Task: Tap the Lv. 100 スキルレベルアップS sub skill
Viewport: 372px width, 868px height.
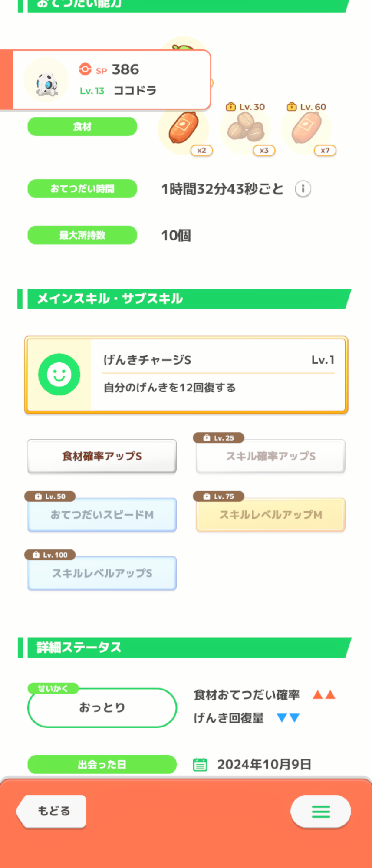Action: coord(102,573)
